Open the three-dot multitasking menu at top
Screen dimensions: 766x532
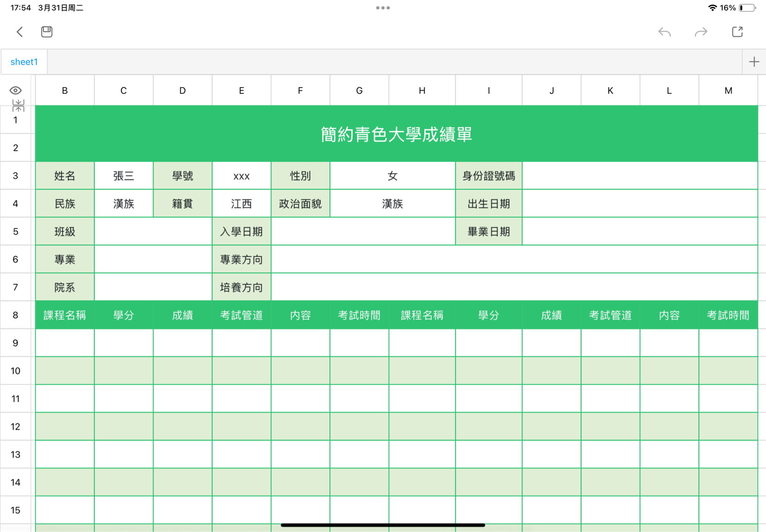pos(383,7)
